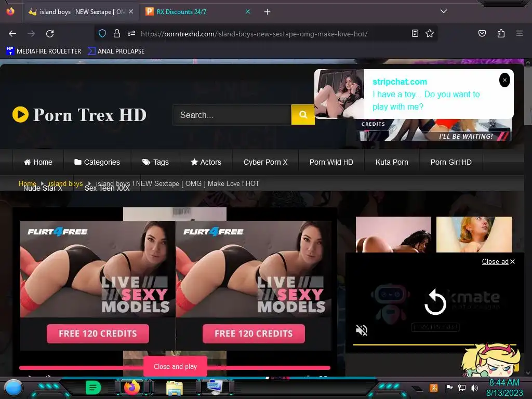Close the island boys tab

click(x=131, y=11)
